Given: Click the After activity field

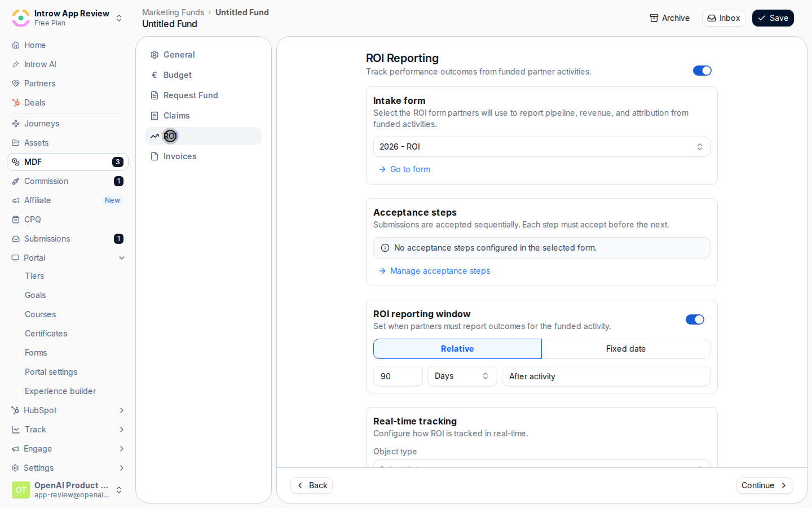Looking at the screenshot, I should pos(606,376).
